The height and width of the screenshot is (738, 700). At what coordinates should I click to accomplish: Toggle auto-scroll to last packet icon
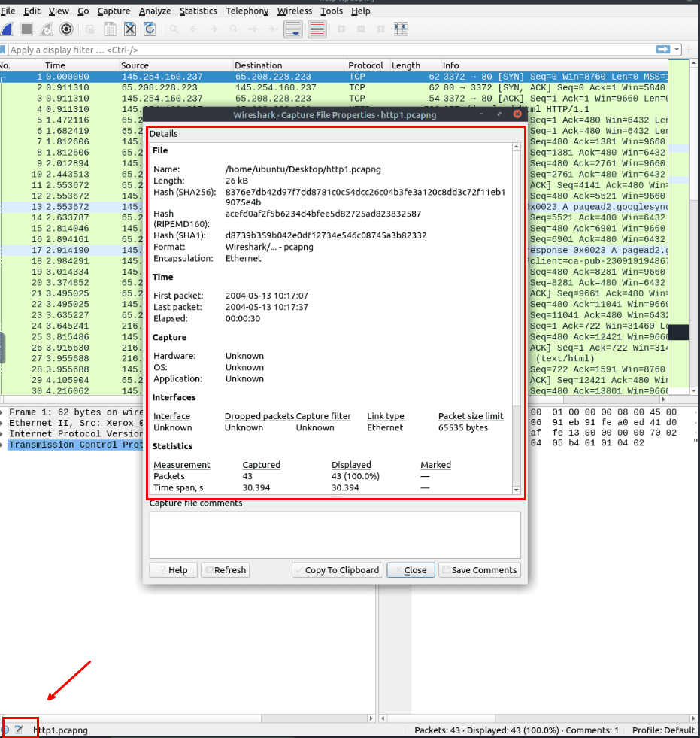292,29
